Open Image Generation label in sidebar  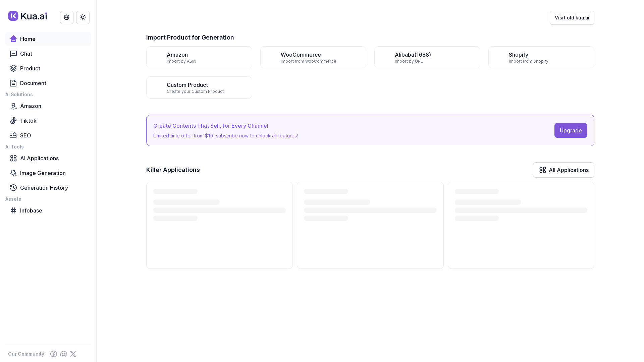pyautogui.click(x=43, y=173)
